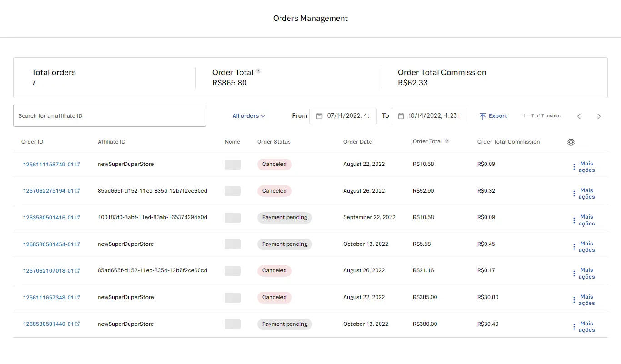Open Mais ações menu for order 1257062275194-01
621x364 pixels.
[x=583, y=194]
